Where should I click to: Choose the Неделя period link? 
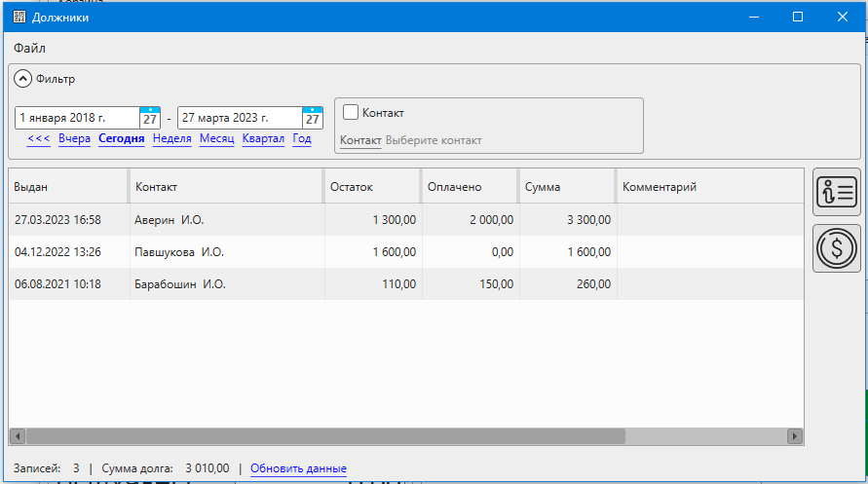point(171,138)
